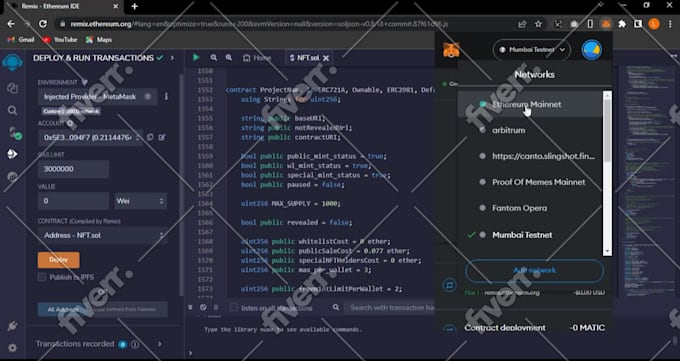The height and width of the screenshot is (361, 680).
Task: Click the Value amount input field
Action: [73, 201]
